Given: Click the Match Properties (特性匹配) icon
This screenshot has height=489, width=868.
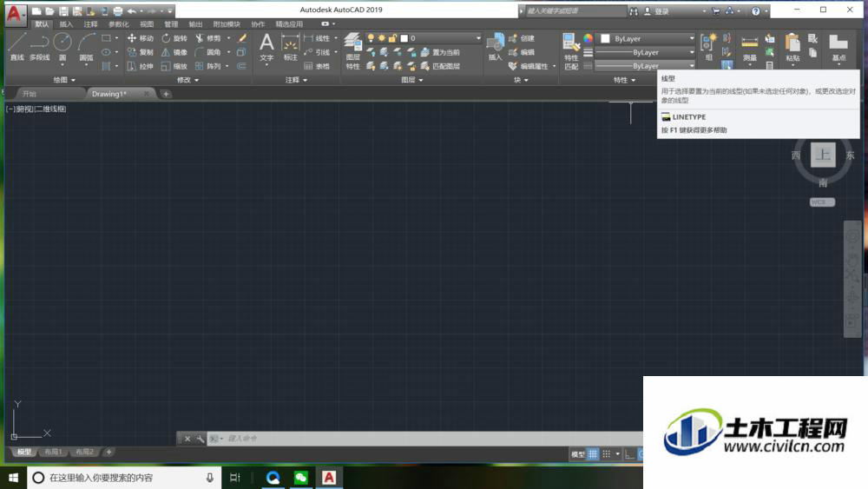Looking at the screenshot, I should tap(571, 51).
